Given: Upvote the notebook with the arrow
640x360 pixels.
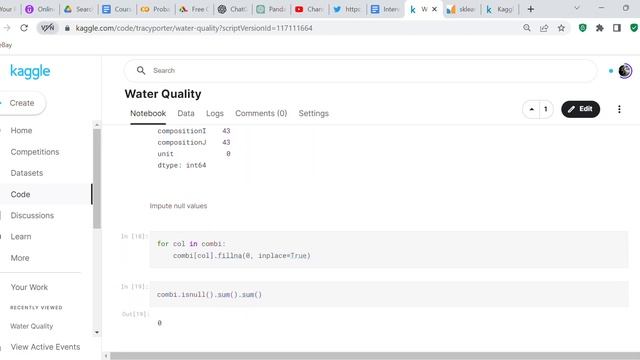Looking at the screenshot, I should pyautogui.click(x=531, y=109).
